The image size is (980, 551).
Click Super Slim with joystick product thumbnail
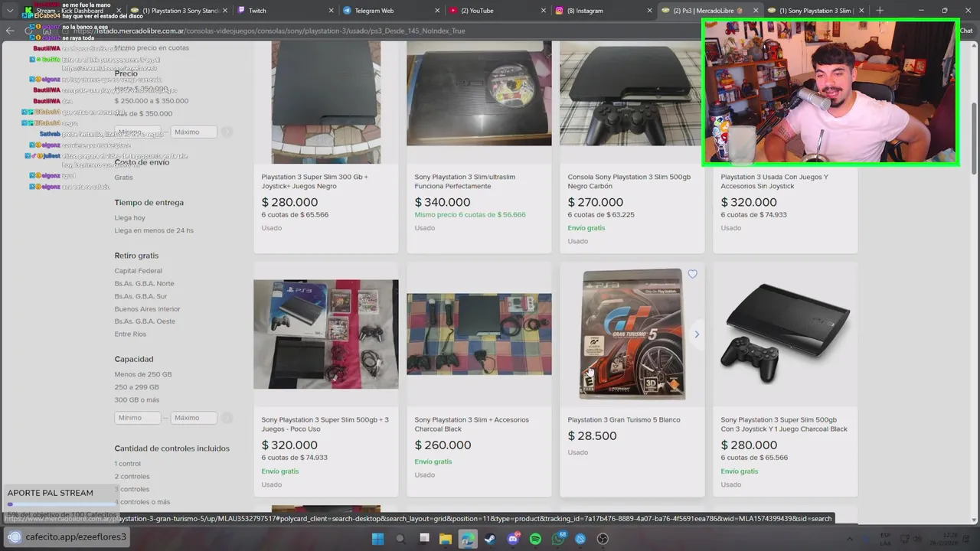click(786, 334)
